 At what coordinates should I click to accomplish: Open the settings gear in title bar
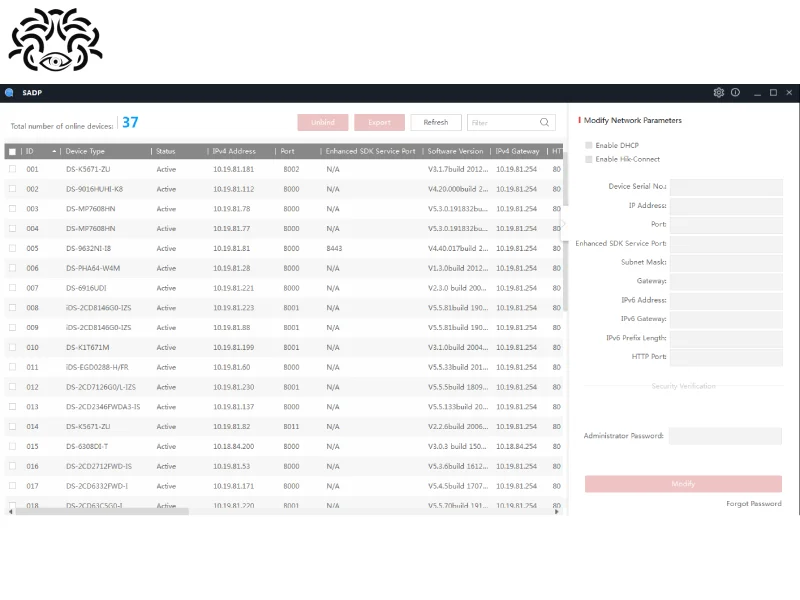coord(718,93)
